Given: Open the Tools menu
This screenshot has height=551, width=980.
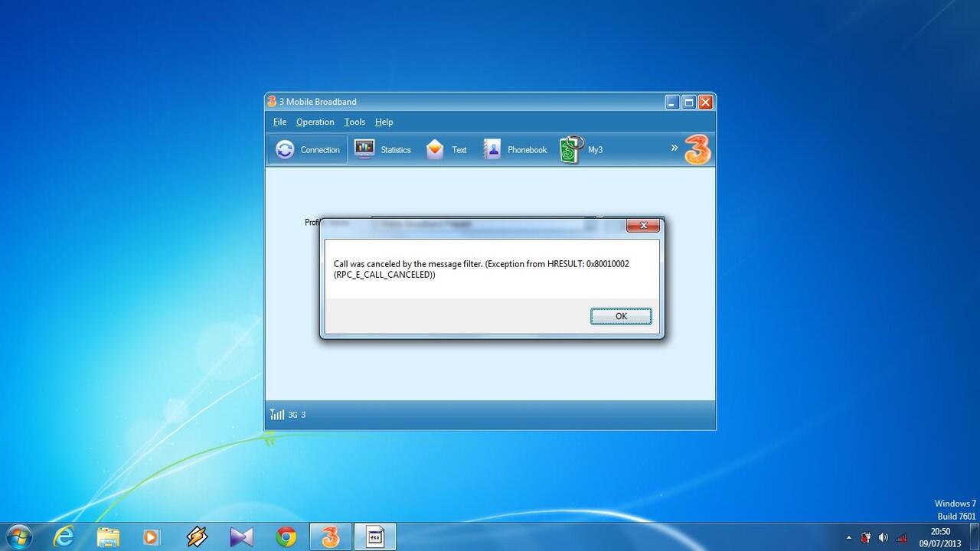Looking at the screenshot, I should coord(354,122).
